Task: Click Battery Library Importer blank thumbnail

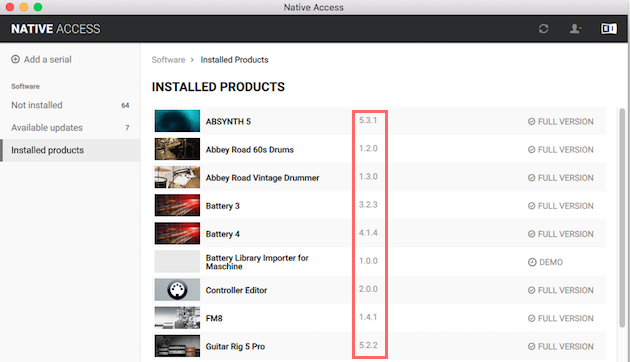Action: pyautogui.click(x=177, y=262)
